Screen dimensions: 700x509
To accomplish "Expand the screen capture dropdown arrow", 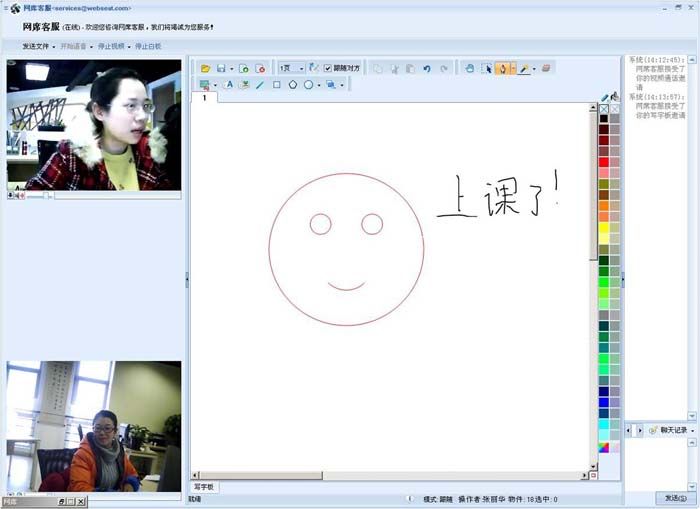I will pyautogui.click(x=215, y=85).
